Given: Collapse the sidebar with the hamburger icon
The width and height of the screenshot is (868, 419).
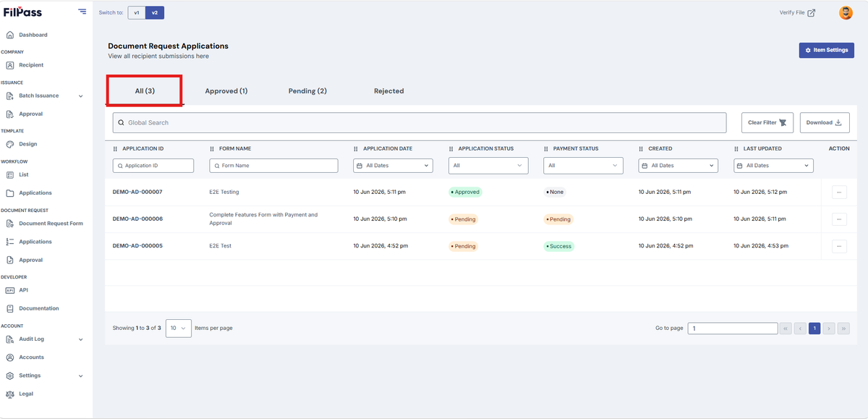Looking at the screenshot, I should point(82,12).
